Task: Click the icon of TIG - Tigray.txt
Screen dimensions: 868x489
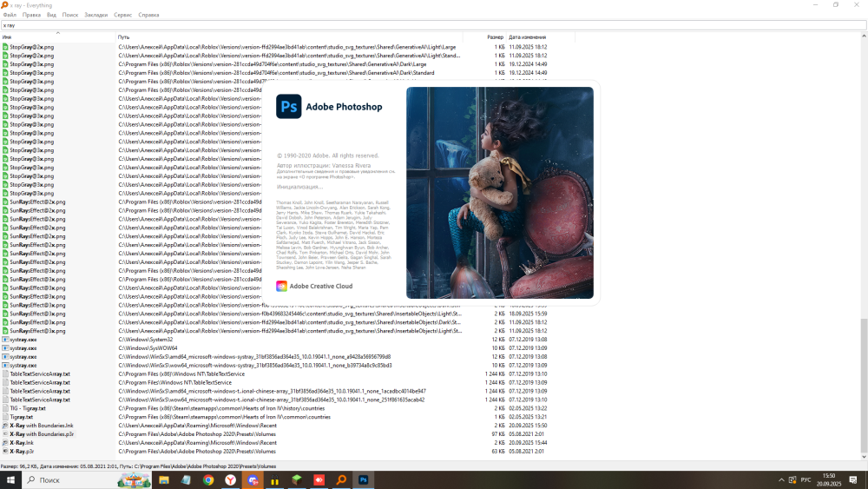Action: pyautogui.click(x=5, y=408)
